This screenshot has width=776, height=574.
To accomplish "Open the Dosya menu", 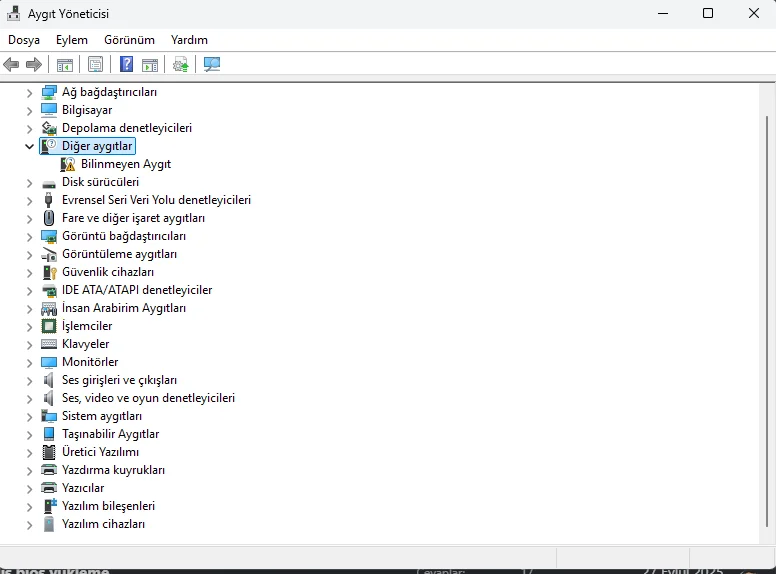I will [24, 40].
